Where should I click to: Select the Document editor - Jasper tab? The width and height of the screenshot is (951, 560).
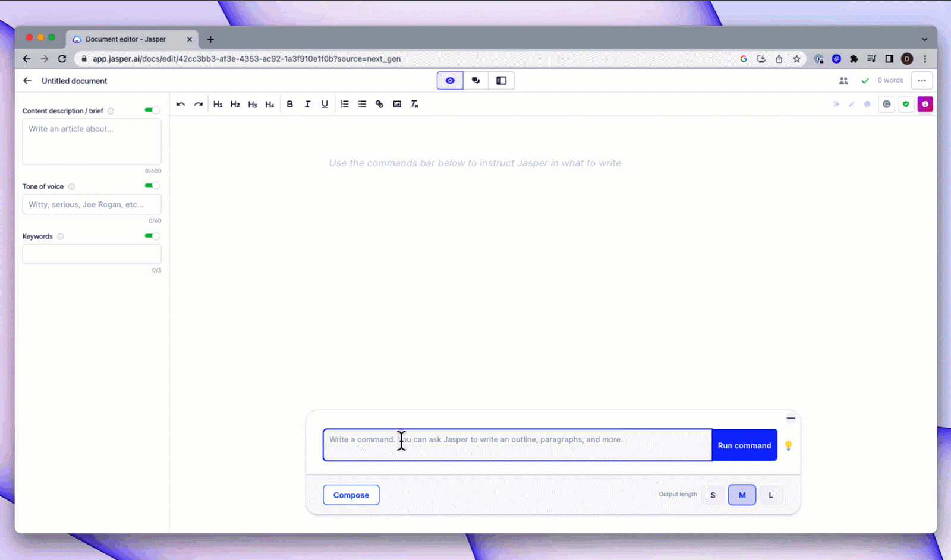click(131, 39)
